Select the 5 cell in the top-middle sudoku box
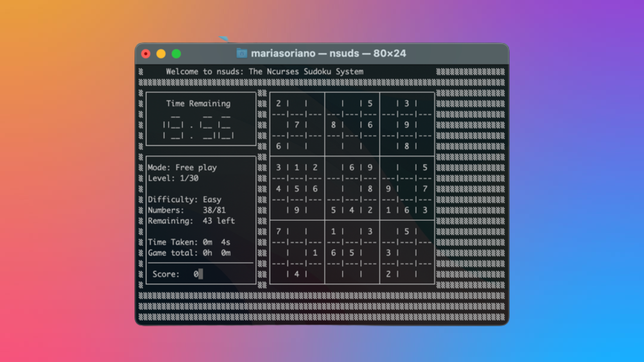The image size is (644, 362). pos(370,104)
